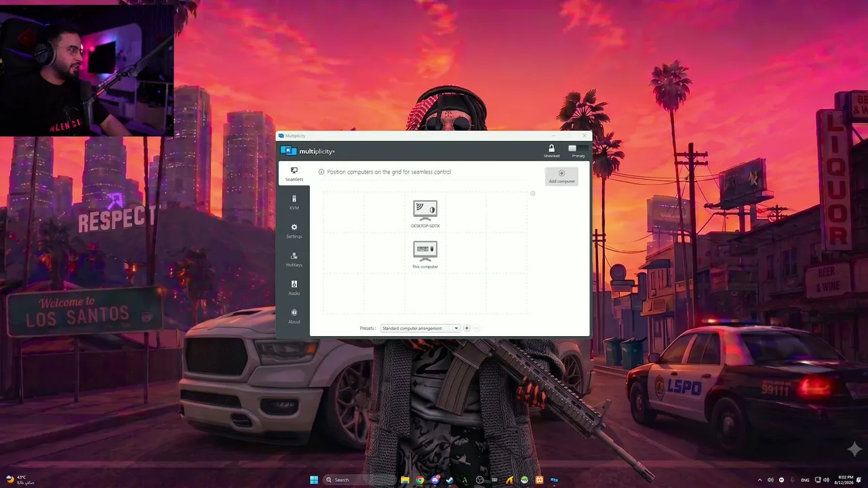Image resolution: width=868 pixels, height=488 pixels.
Task: Click the small gear icon at grid corner
Action: click(532, 194)
